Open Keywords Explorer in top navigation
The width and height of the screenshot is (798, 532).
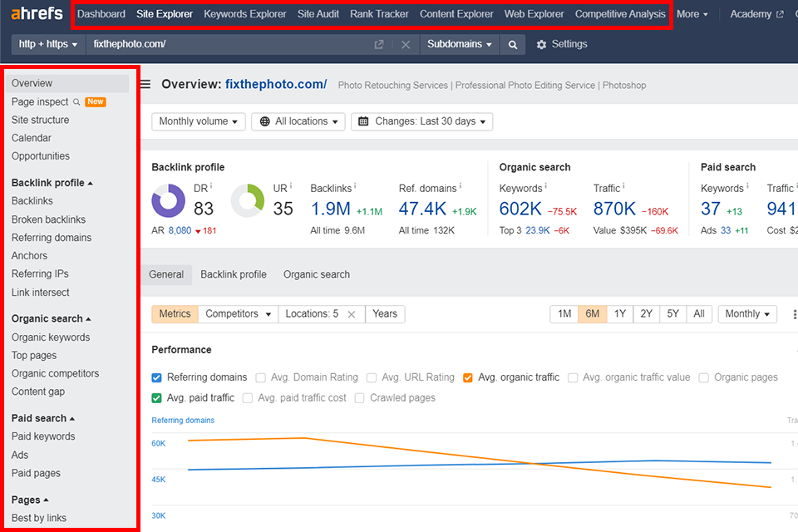click(x=244, y=14)
